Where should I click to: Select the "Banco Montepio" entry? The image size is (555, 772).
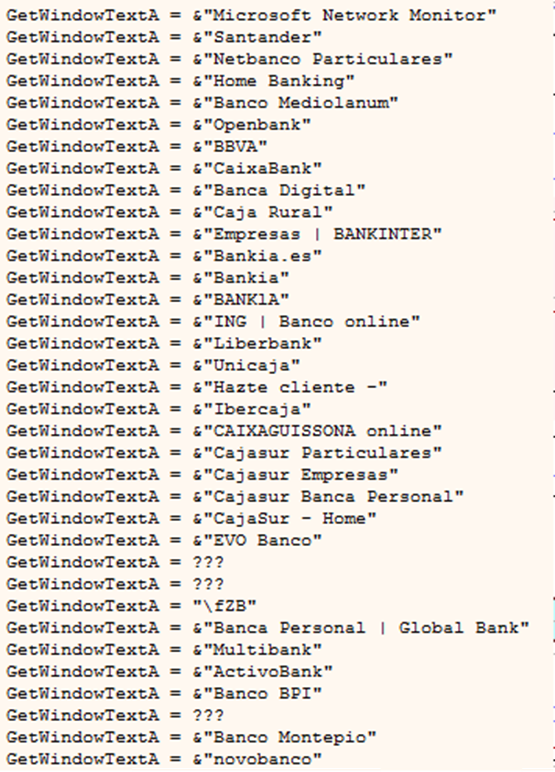point(191,737)
